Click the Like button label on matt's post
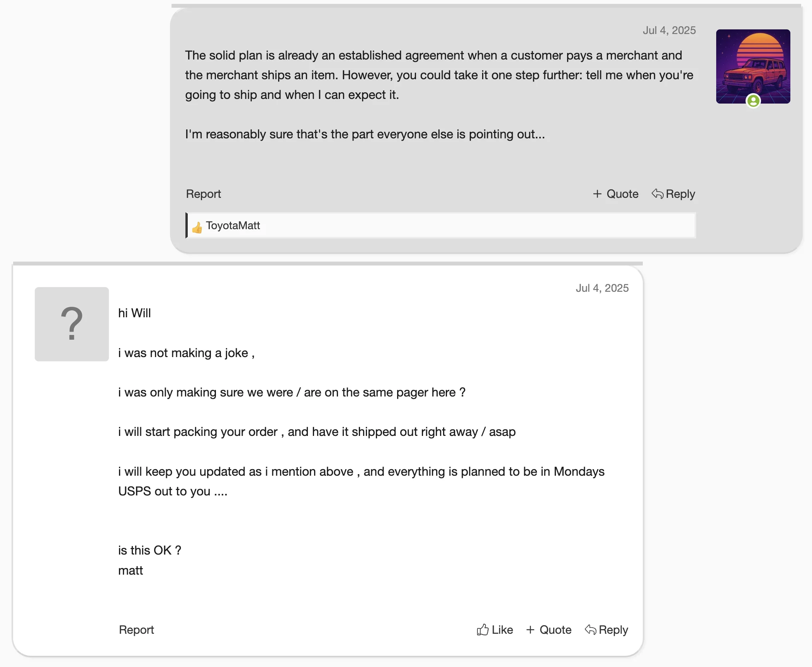 click(x=502, y=630)
